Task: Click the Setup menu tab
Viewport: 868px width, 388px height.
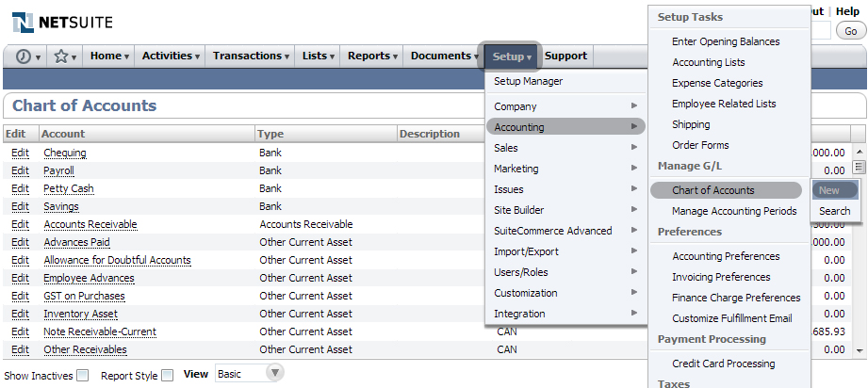Action: coord(510,57)
